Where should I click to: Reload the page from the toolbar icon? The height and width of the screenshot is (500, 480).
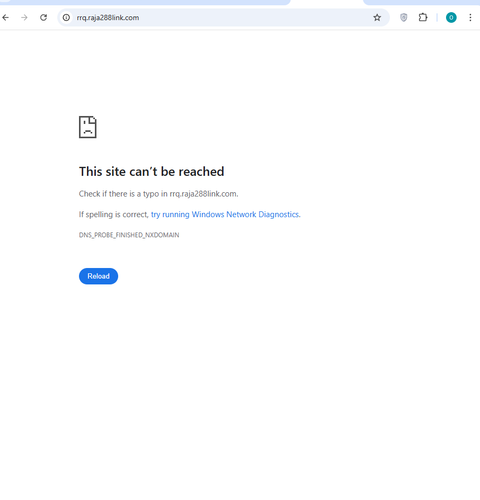43,17
